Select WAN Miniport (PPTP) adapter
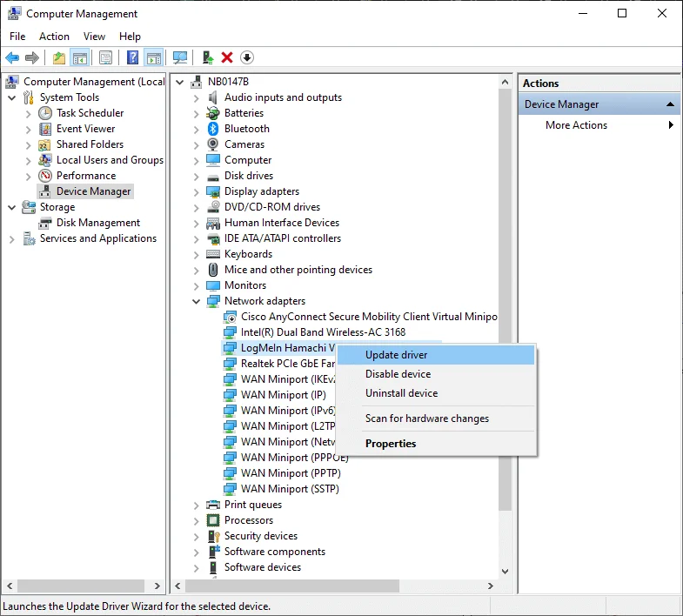 (x=291, y=473)
